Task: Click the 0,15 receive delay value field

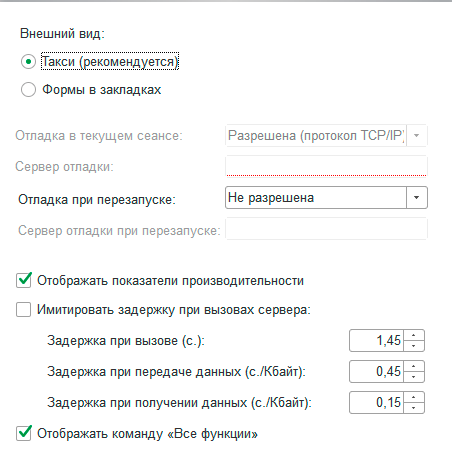Action: pyautogui.click(x=376, y=403)
